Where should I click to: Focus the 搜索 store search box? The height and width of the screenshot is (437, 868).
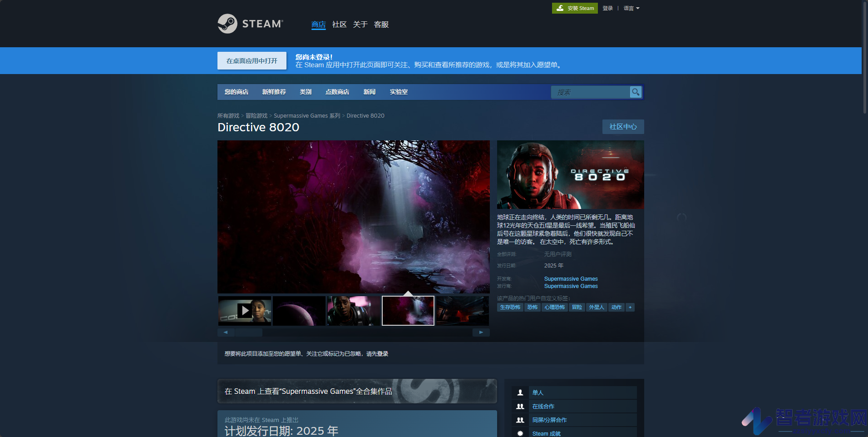point(591,92)
